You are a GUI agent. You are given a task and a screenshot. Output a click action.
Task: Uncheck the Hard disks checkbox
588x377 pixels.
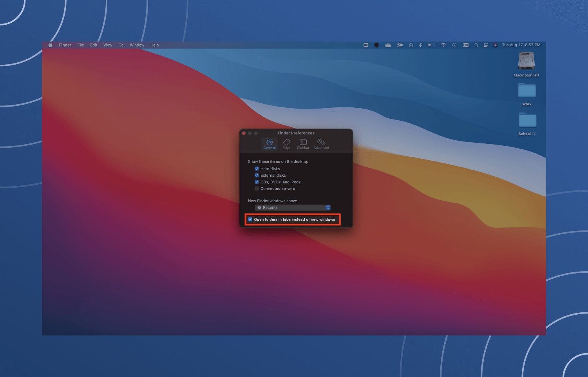(257, 169)
